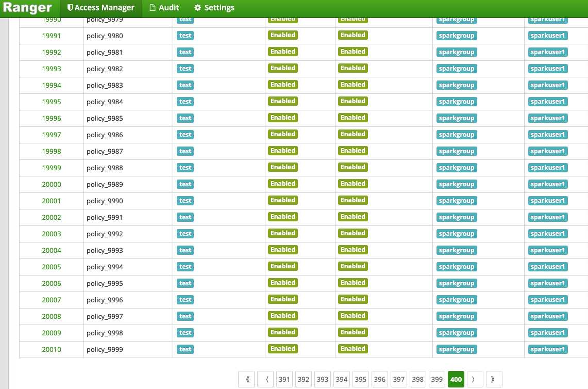Screen dimensions: 588x389
Task: Go to page 393
Action: (x=323, y=379)
